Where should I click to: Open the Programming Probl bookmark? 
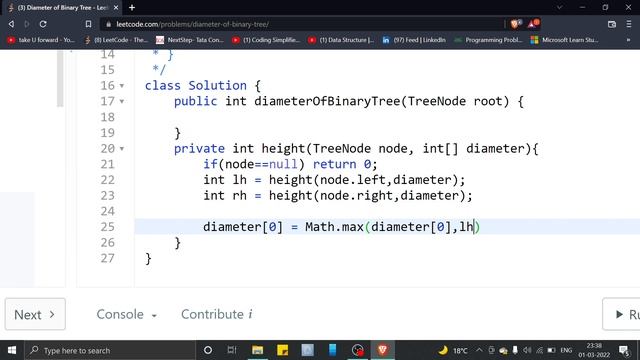click(x=489, y=40)
